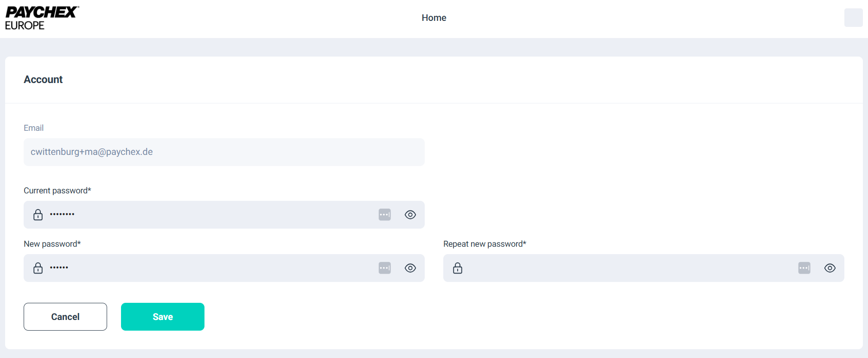Click the lock icon in Repeat new password field
This screenshot has width=868, height=358.
(458, 268)
